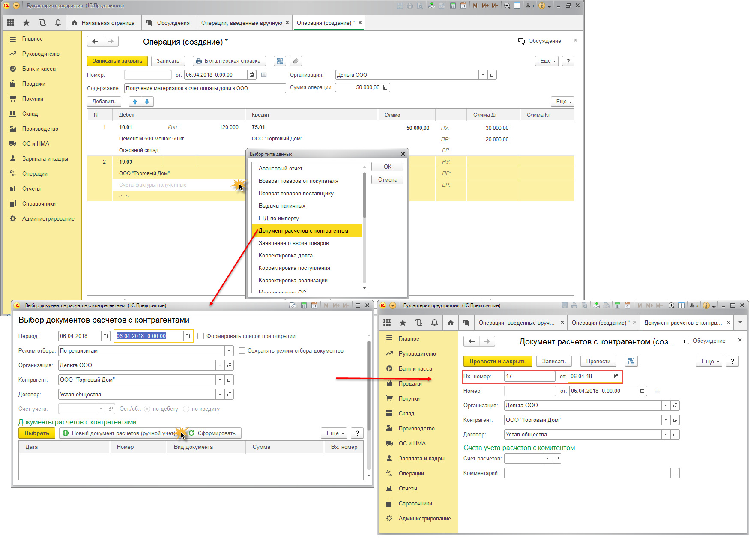756x538 pixels.
Task: Open Контрагент card icon in Выбор документов window
Action: pyautogui.click(x=229, y=380)
